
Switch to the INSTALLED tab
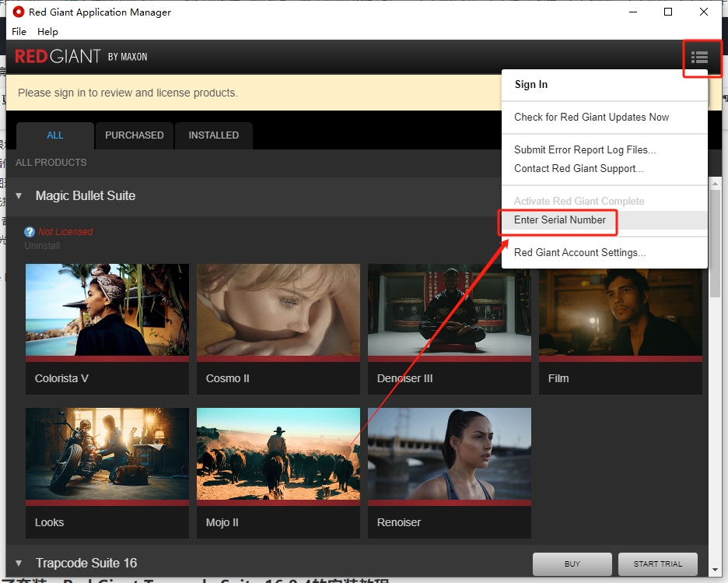point(214,135)
